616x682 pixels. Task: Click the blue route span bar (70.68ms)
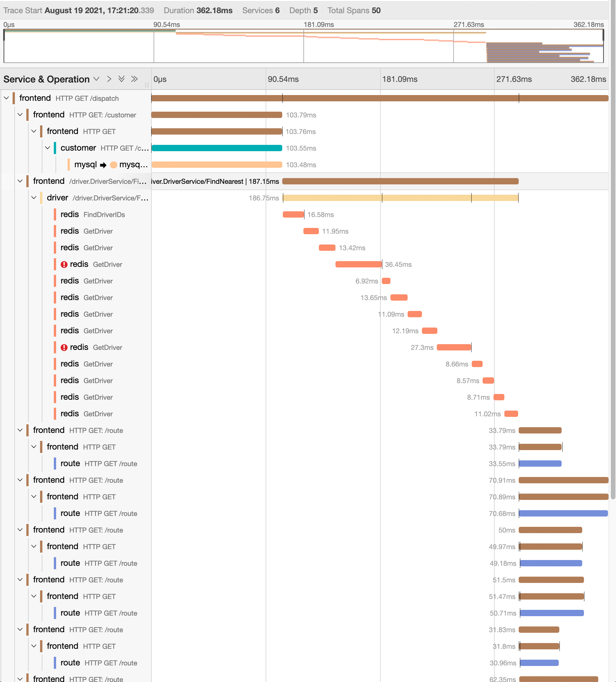pos(563,513)
